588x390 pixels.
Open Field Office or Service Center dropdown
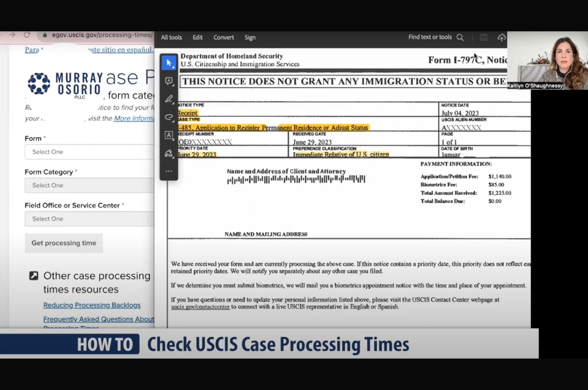click(x=89, y=219)
